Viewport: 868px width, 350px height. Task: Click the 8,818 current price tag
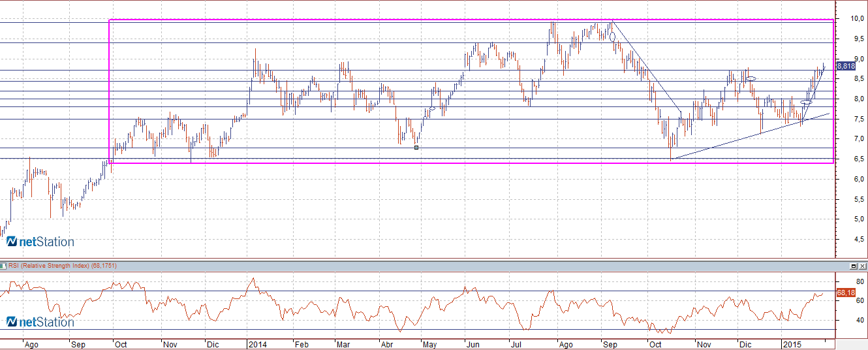point(845,66)
